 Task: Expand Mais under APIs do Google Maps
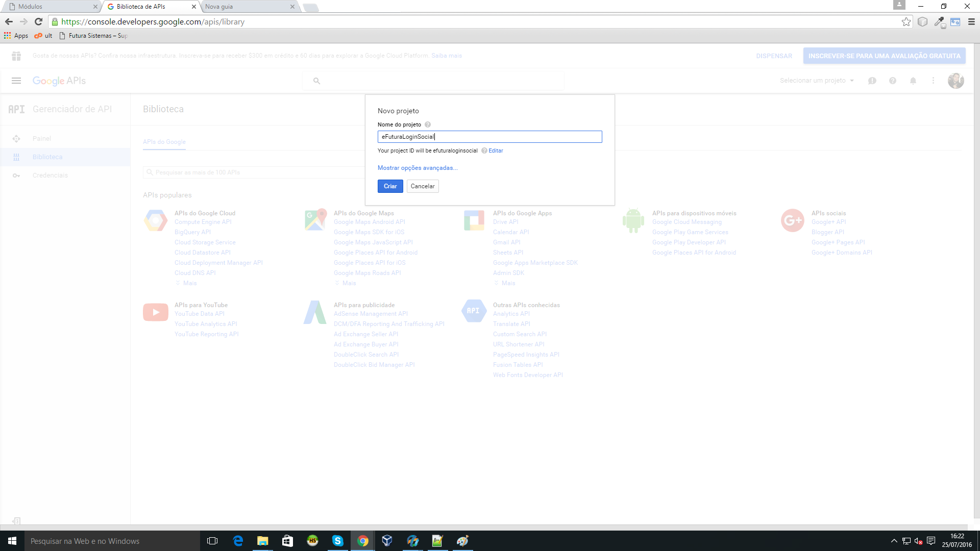[x=346, y=283]
